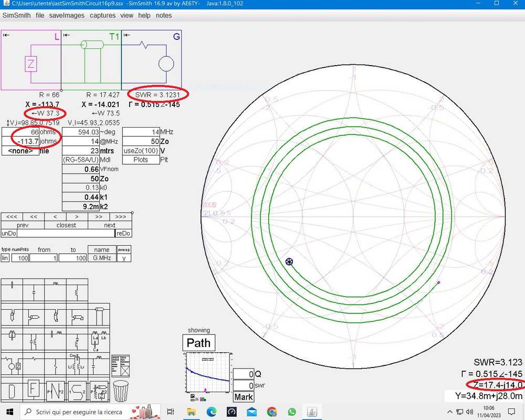Open the SimSmith menu
The width and height of the screenshot is (525, 420).
[x=16, y=15]
